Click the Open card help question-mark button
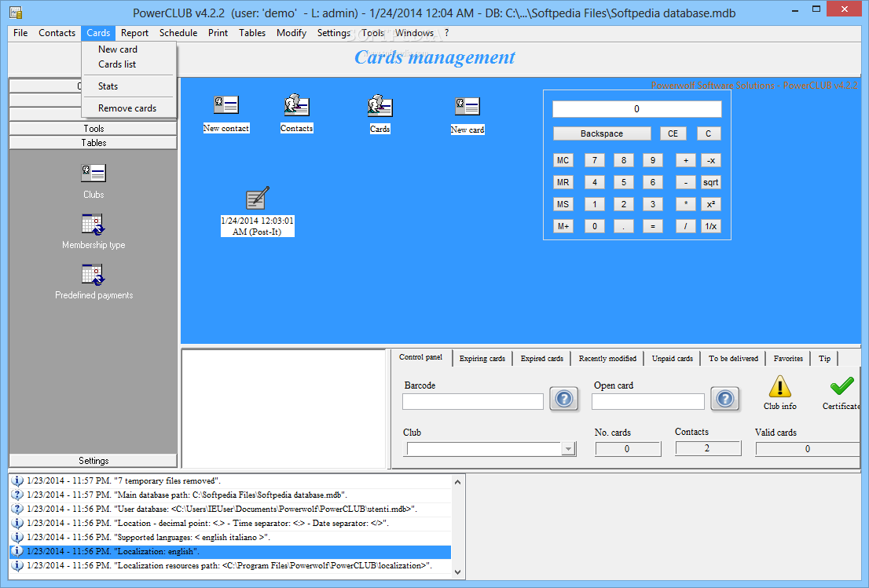Screen dimensions: 869x588 coord(725,399)
